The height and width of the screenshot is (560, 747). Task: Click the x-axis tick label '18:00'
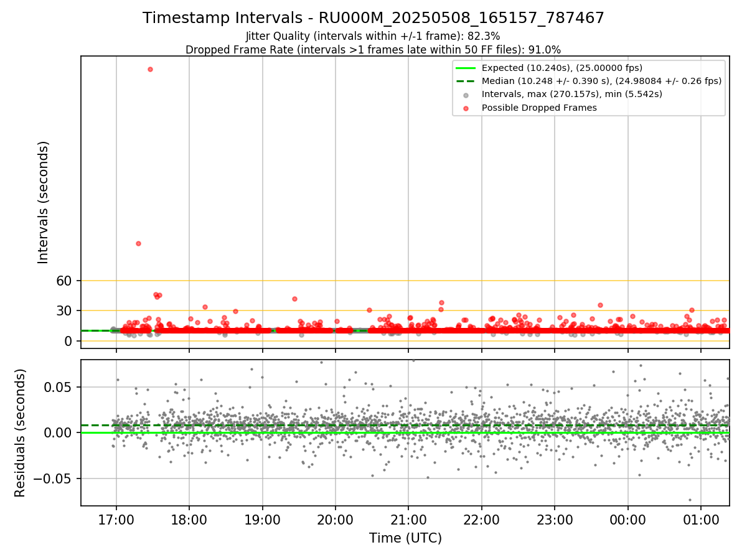click(189, 520)
